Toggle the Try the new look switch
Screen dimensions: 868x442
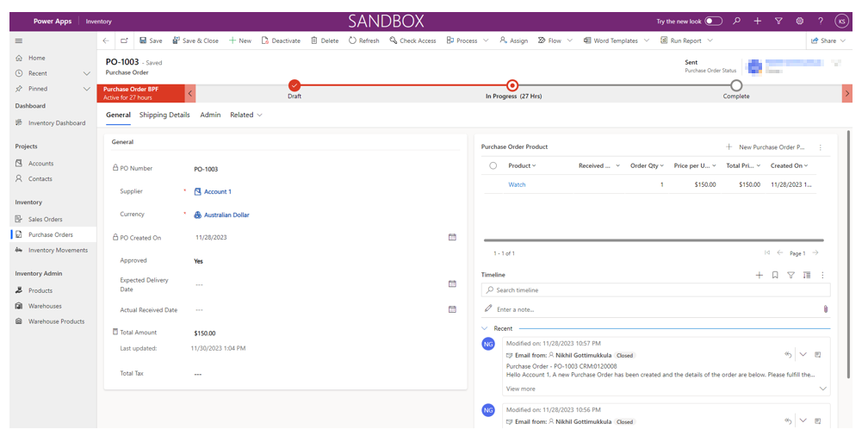coord(713,21)
